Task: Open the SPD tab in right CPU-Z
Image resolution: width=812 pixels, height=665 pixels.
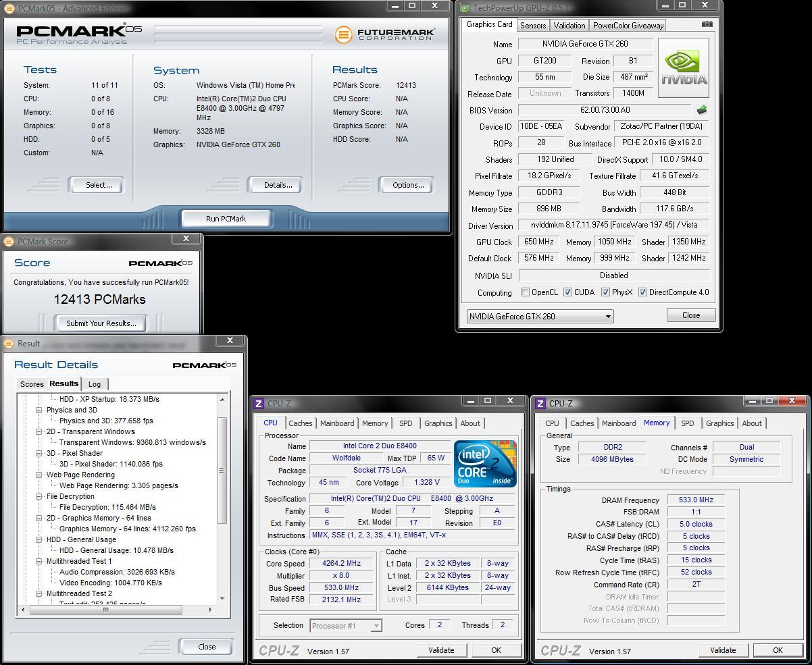Action: [x=687, y=423]
